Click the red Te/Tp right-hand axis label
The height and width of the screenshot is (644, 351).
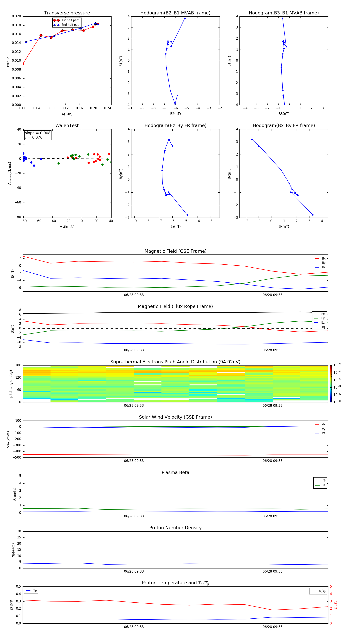click(x=336, y=605)
